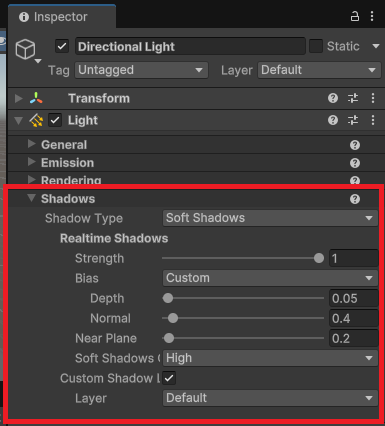Open the Tag Untagged dropdown
385x426 pixels.
[x=142, y=70]
